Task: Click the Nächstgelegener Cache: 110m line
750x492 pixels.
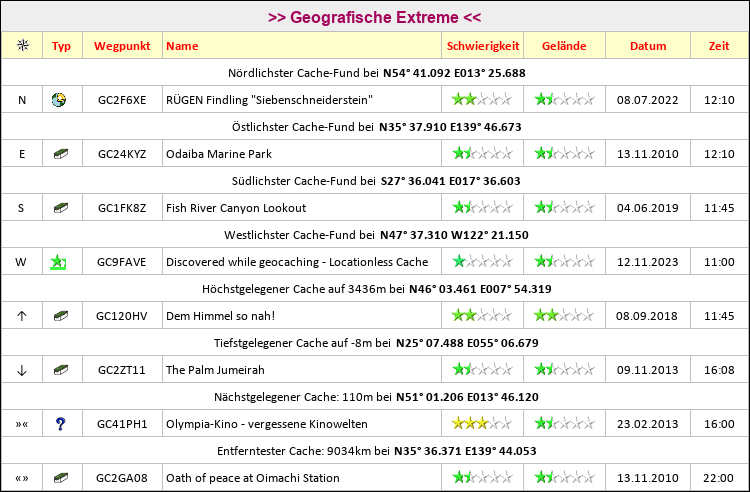Action: coord(376,397)
